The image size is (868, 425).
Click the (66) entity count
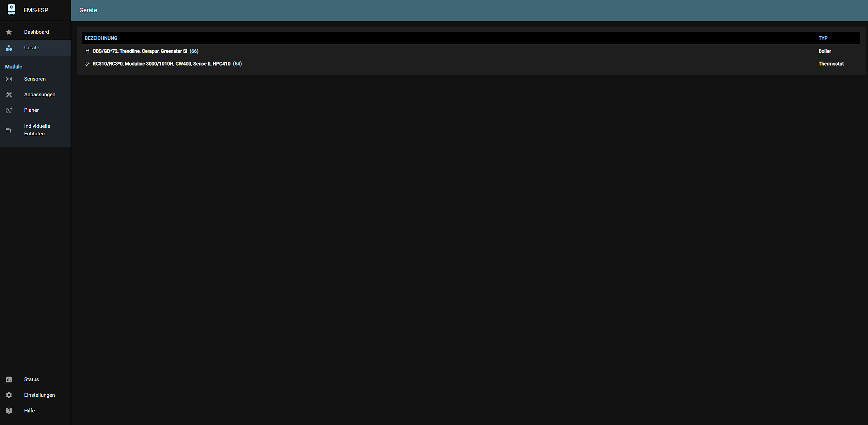tap(194, 51)
